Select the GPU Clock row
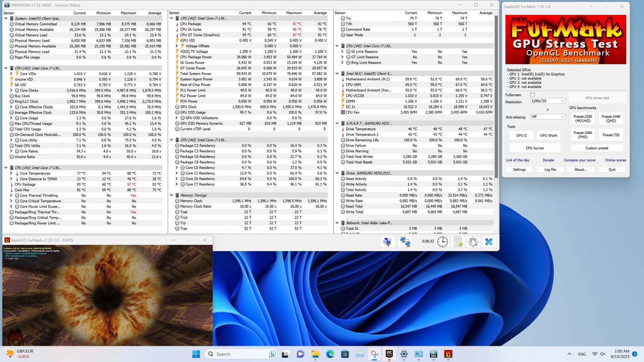 coord(251,107)
